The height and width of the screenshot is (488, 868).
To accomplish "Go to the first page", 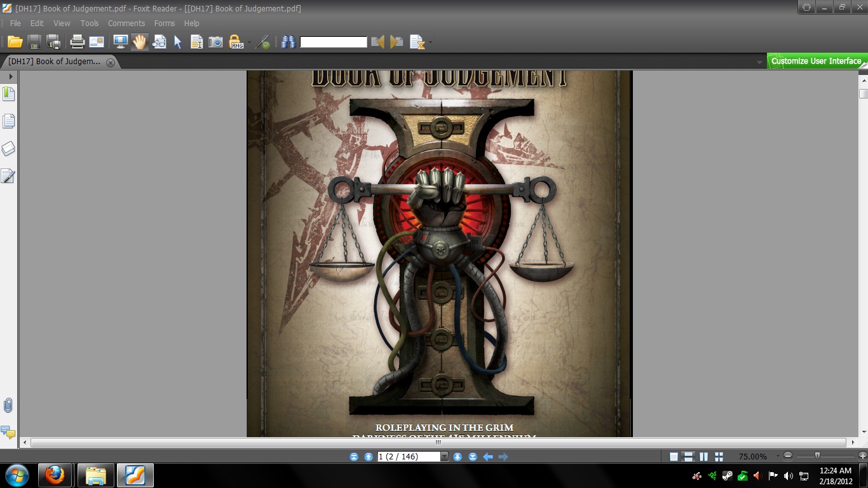I will pyautogui.click(x=354, y=456).
